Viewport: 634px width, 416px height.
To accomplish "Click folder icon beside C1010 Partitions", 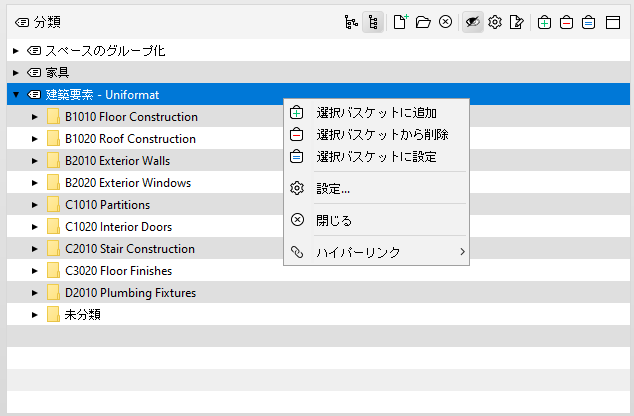I will [53, 205].
